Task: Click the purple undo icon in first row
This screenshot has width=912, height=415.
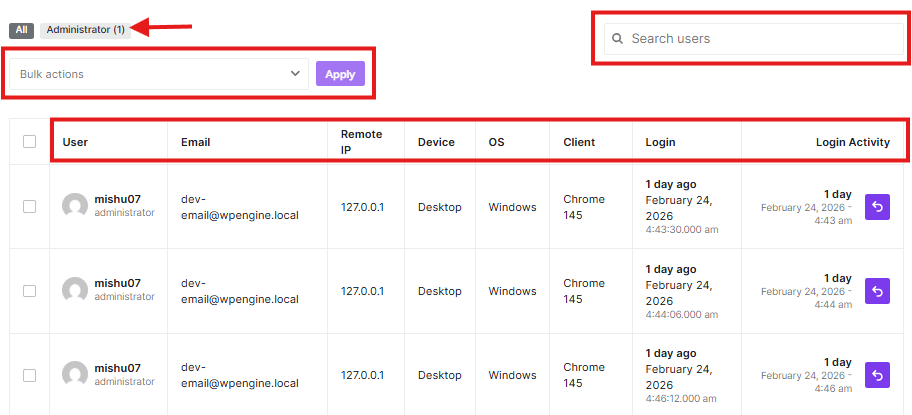Action: pyautogui.click(x=877, y=207)
